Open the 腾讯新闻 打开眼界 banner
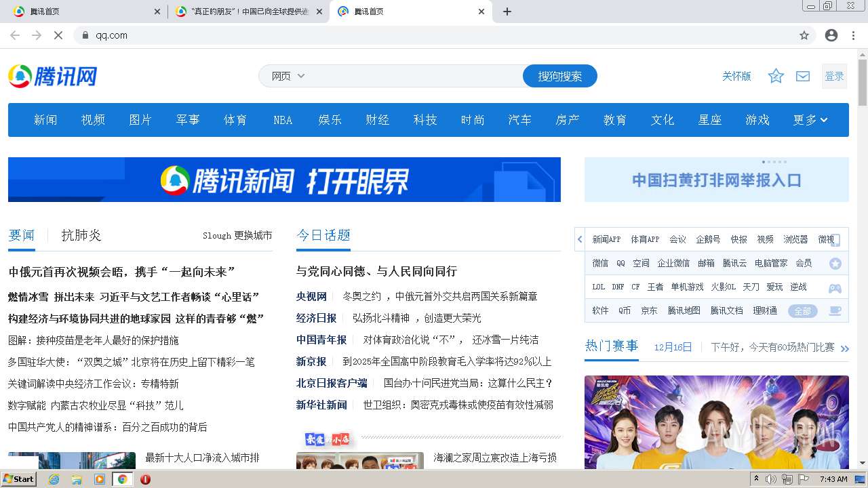868x488 pixels. [284, 180]
